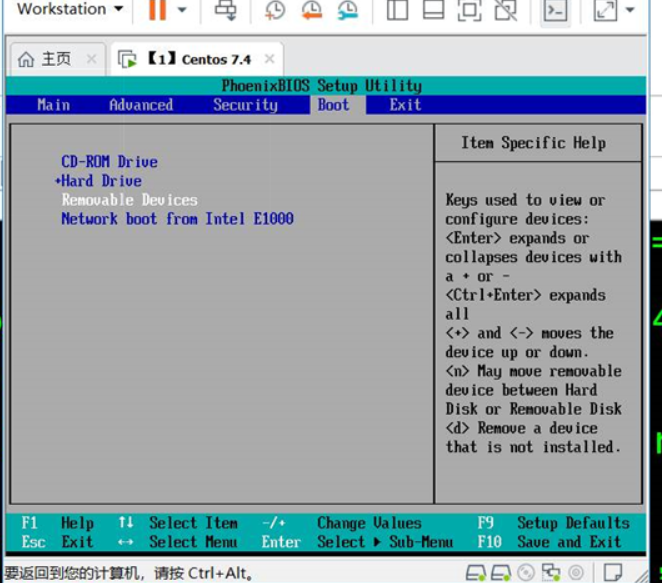Click the Ctrl+Alt release hint text
This screenshot has width=662, height=583.
click(128, 573)
